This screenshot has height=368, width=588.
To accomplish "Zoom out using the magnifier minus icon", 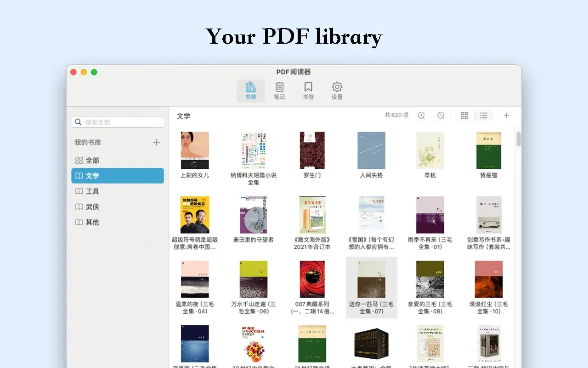I will point(441,115).
